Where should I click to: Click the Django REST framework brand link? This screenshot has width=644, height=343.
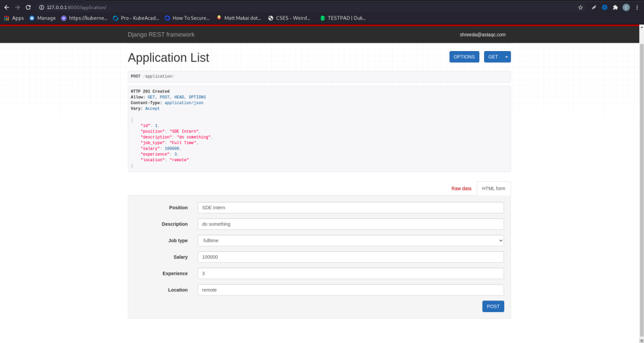(161, 35)
